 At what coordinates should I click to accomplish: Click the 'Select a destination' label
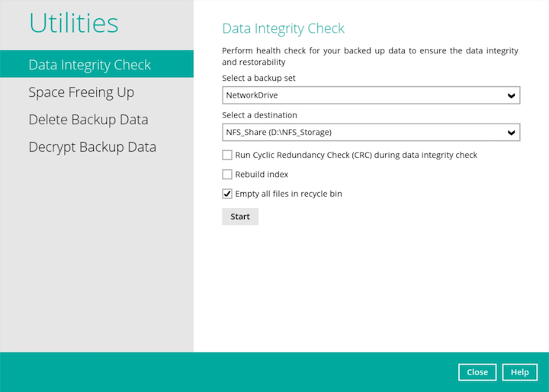[259, 115]
